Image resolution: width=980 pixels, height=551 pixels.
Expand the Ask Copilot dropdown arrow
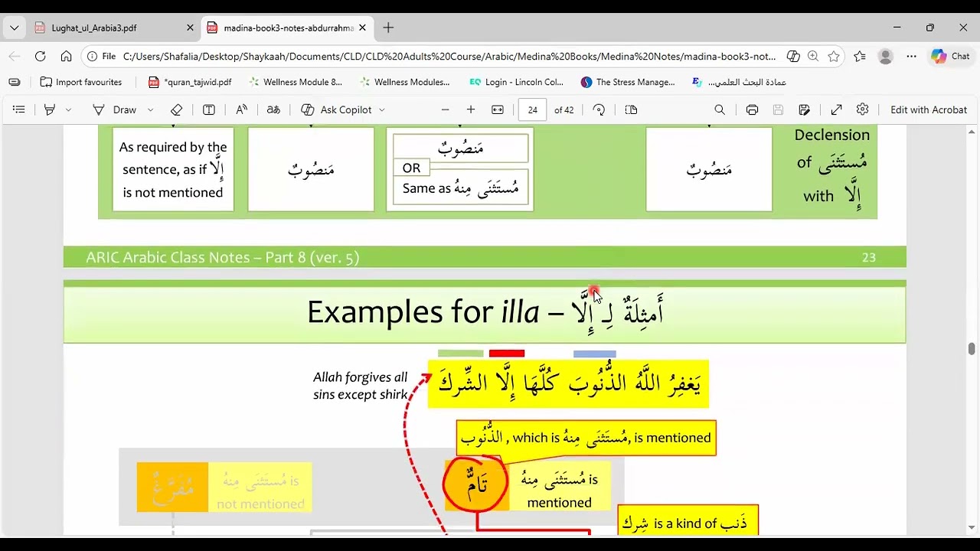point(381,109)
